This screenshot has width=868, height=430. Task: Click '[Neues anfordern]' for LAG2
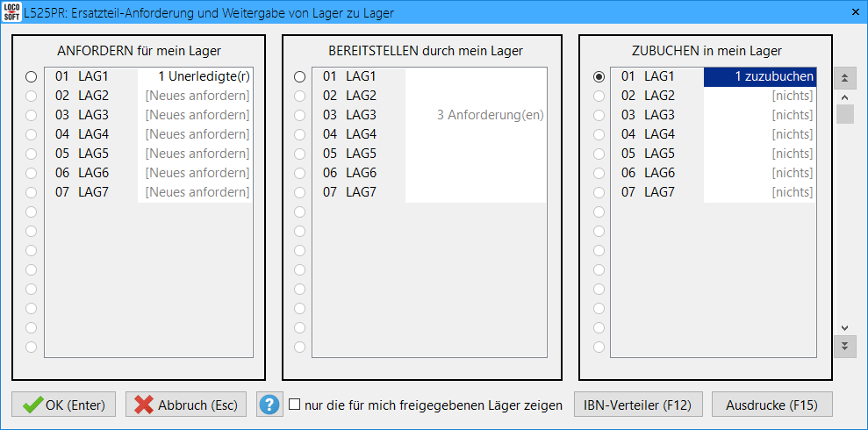coord(197,97)
